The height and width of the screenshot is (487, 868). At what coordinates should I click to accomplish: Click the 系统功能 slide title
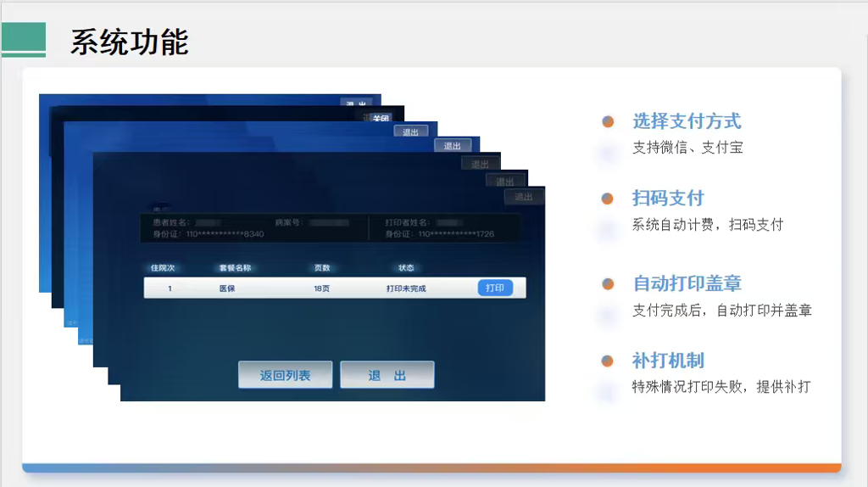point(129,42)
